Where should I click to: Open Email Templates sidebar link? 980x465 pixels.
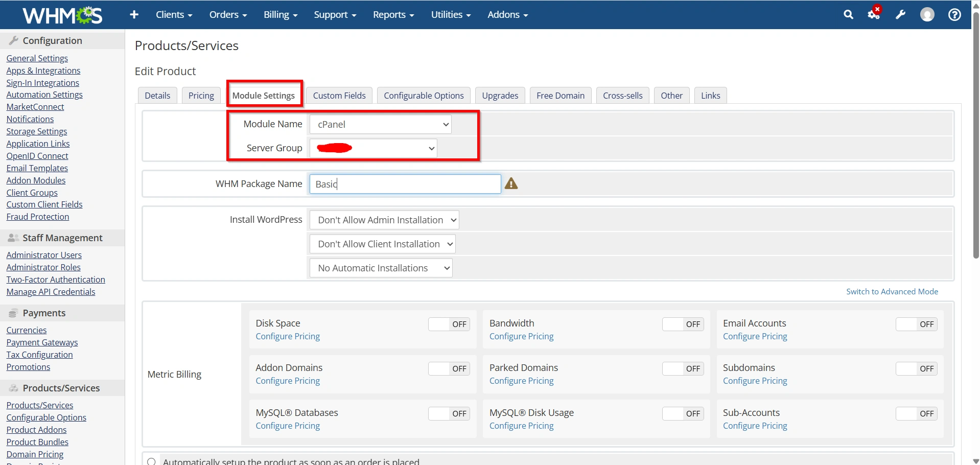click(37, 168)
